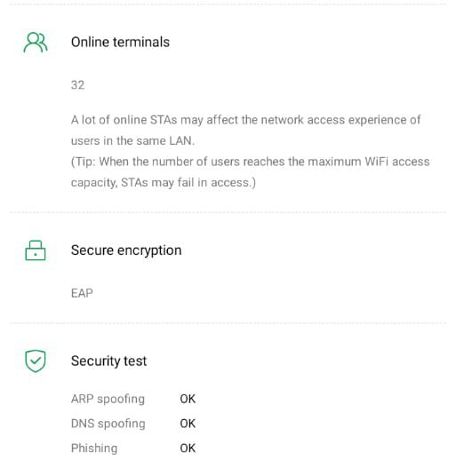Click the tip about maximum WiFi access

pos(251,162)
